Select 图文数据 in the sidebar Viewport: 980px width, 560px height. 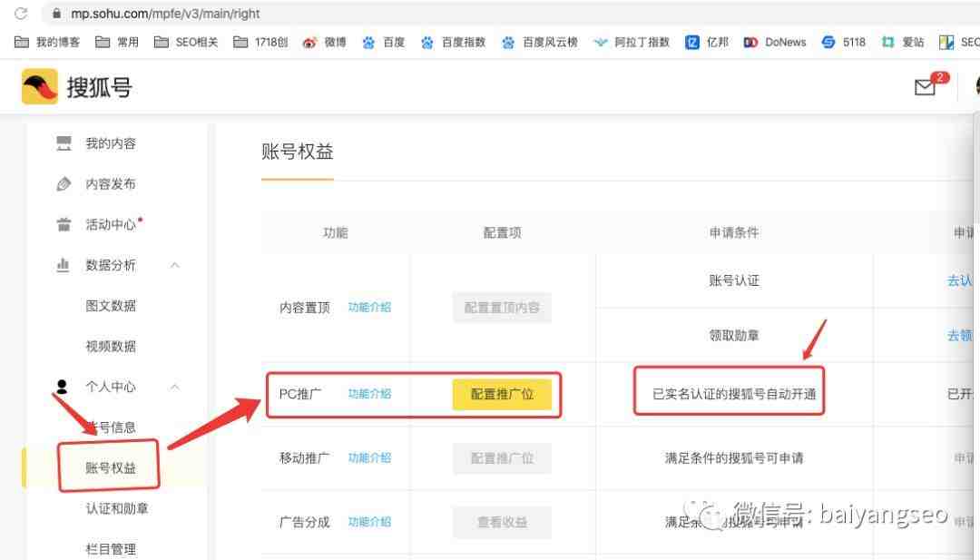(x=111, y=306)
